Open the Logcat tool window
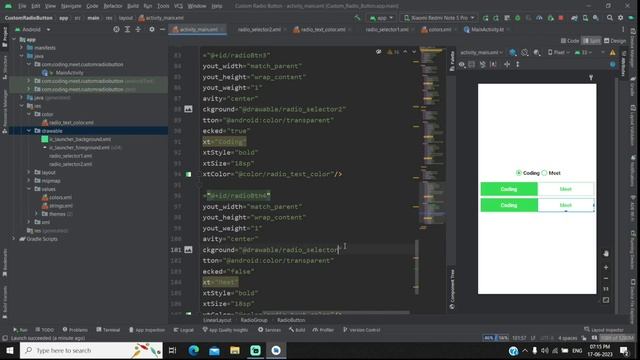The image size is (640, 360). click(x=184, y=330)
